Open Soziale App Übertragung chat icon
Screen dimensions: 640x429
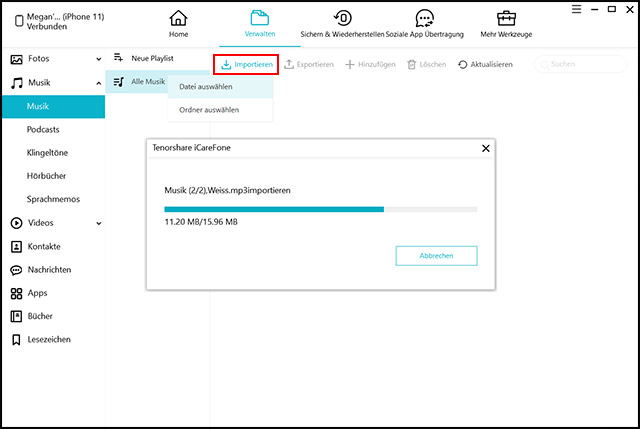[x=424, y=18]
